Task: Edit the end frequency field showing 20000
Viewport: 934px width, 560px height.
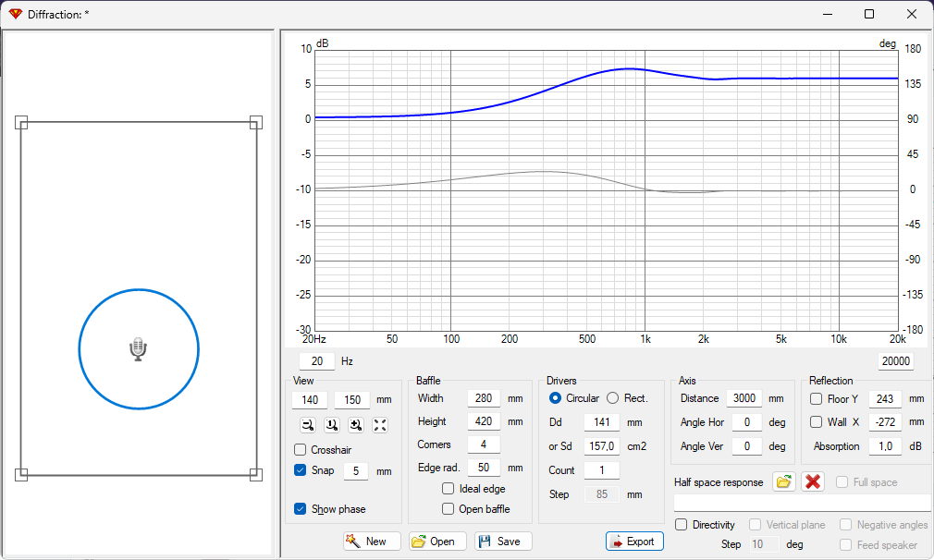Action: click(x=895, y=361)
